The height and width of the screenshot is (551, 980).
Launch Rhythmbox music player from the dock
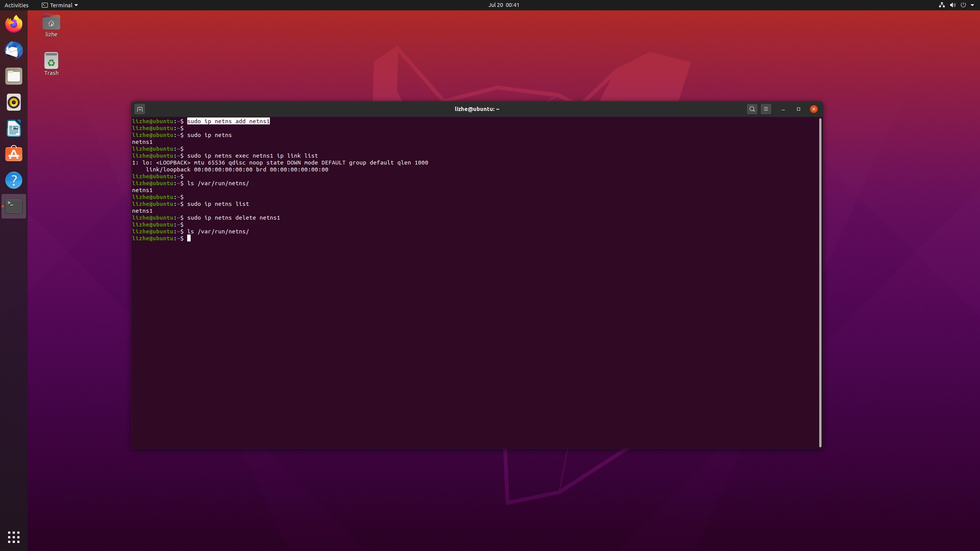pos(14,102)
